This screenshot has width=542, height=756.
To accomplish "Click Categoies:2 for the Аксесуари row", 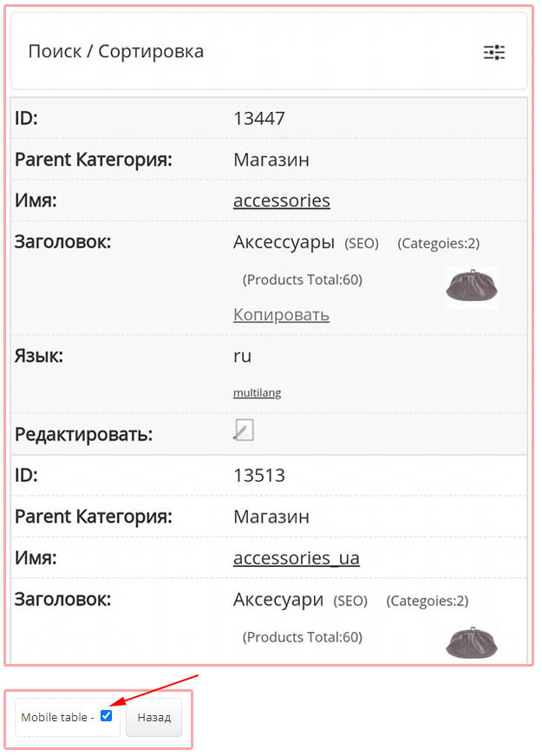I will (427, 601).
